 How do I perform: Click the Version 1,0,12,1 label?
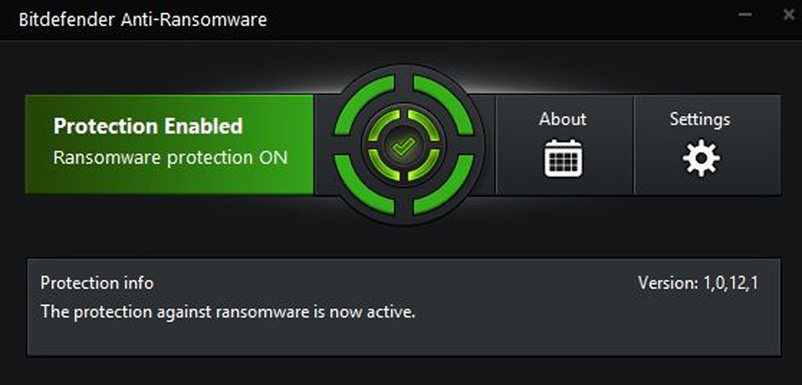point(698,283)
